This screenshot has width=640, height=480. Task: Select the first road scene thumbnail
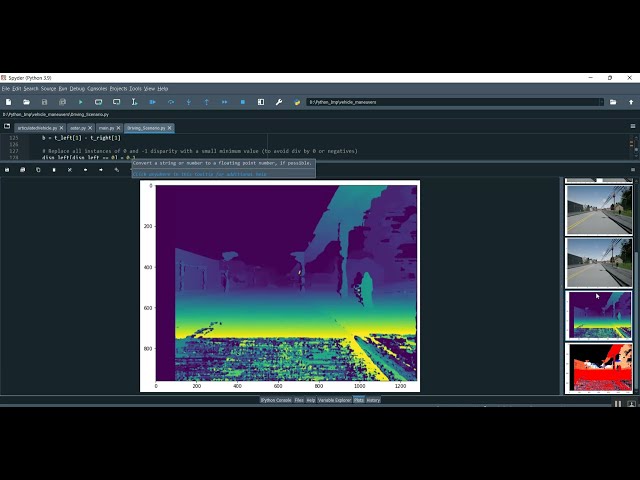(599, 210)
